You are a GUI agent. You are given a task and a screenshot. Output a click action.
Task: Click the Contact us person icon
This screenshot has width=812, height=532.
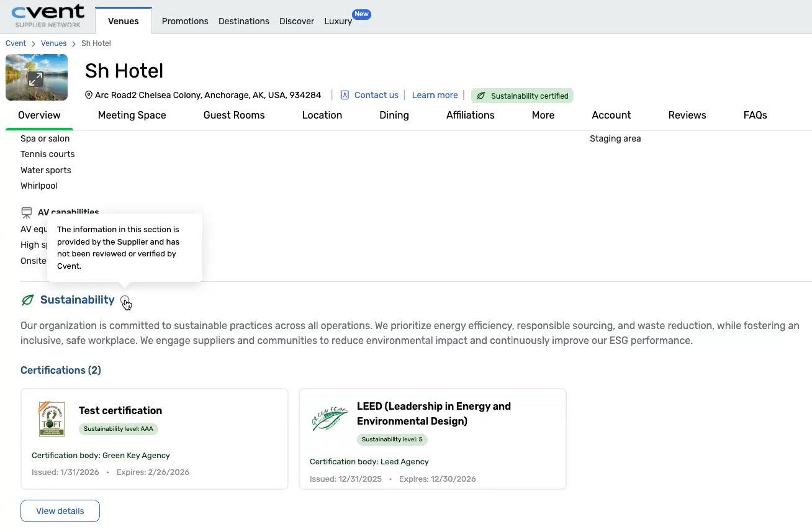[345, 95]
